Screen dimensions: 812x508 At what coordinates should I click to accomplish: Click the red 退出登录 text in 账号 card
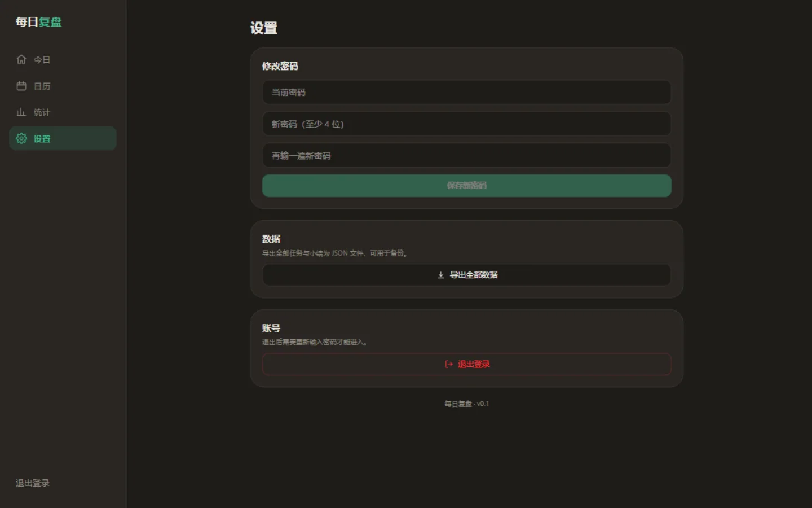[x=474, y=364]
